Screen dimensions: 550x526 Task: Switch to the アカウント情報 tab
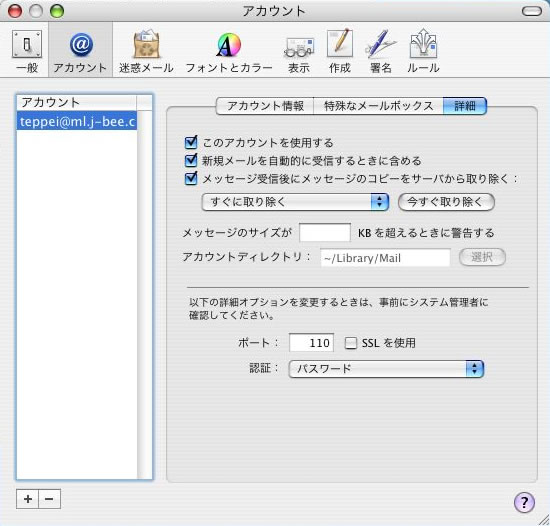click(265, 106)
